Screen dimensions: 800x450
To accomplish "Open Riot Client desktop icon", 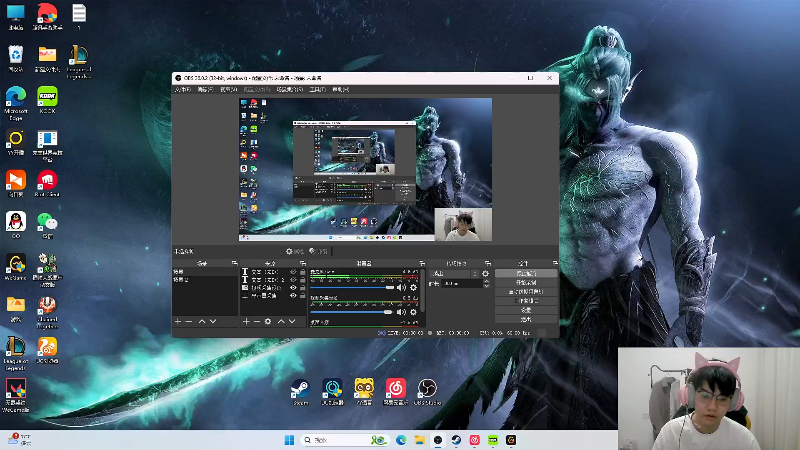I will pos(47,183).
